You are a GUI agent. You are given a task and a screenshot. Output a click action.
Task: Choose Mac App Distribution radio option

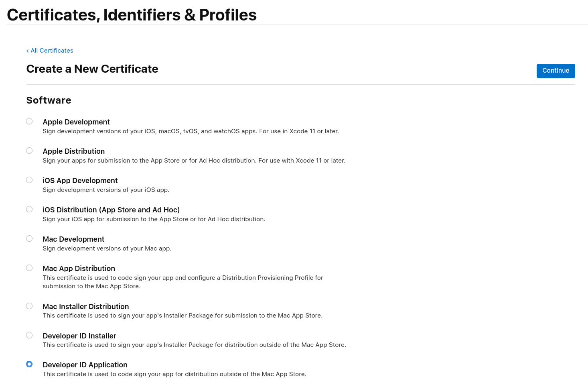(x=29, y=268)
